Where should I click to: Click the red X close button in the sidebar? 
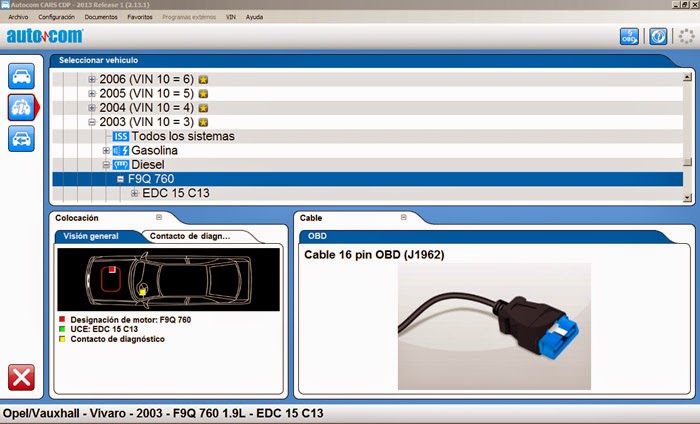click(21, 378)
